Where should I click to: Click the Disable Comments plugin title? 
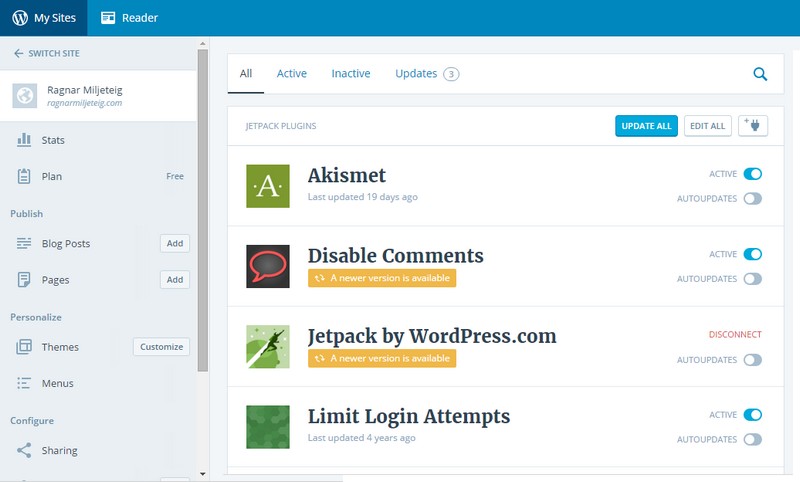point(395,255)
